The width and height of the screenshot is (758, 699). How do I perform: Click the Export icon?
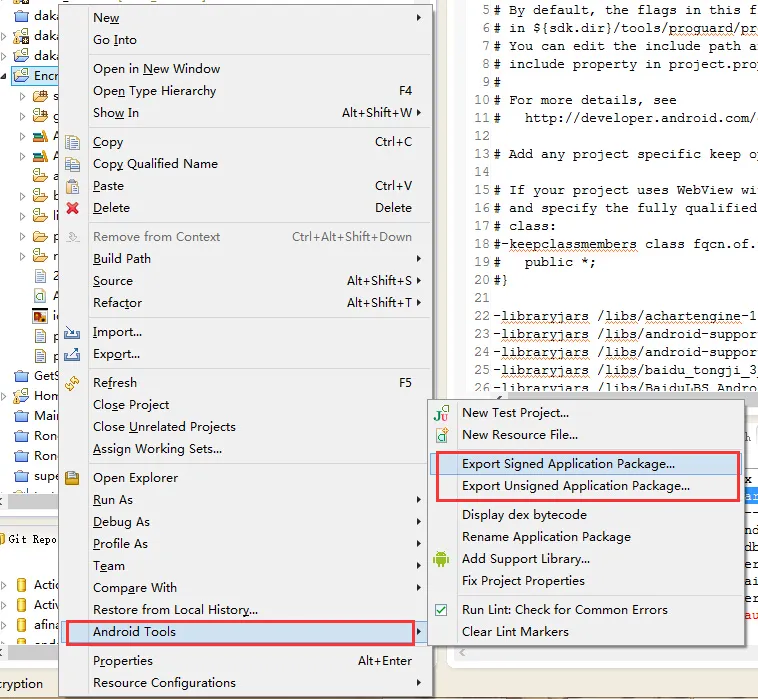point(72,354)
